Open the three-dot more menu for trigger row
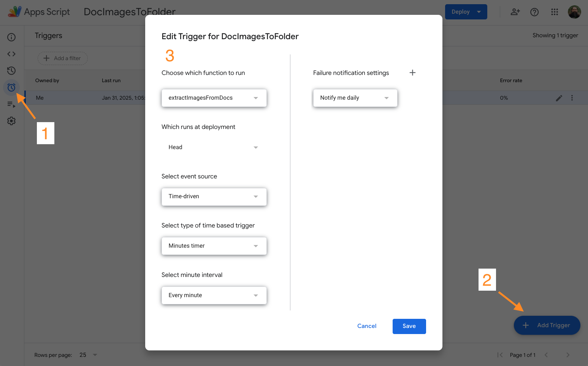This screenshot has height=366, width=588. [572, 98]
